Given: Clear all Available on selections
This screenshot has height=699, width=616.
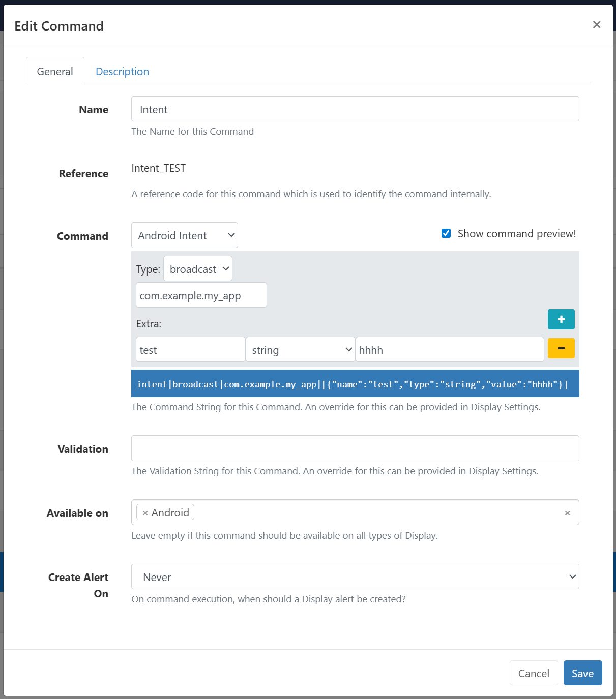Looking at the screenshot, I should pyautogui.click(x=567, y=513).
